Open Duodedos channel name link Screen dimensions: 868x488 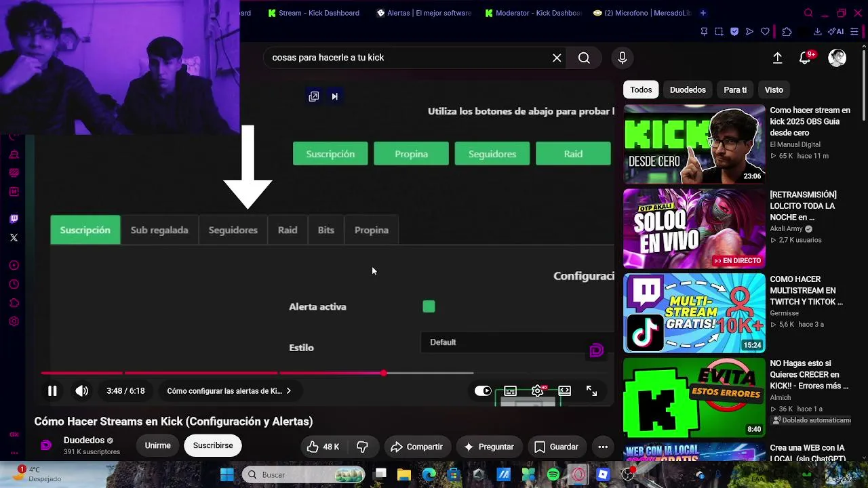click(x=84, y=441)
